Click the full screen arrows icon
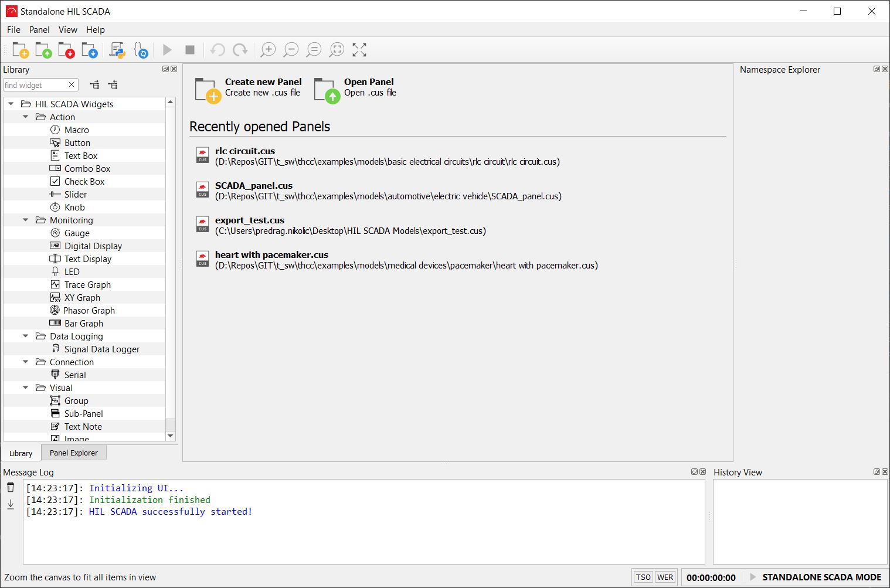 tap(359, 50)
